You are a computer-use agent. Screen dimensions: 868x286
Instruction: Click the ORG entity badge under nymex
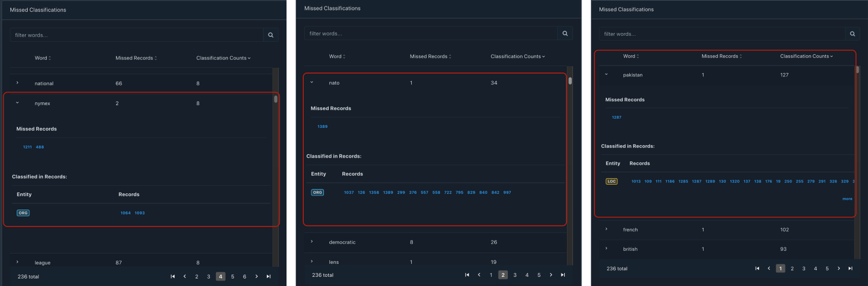tap(23, 213)
